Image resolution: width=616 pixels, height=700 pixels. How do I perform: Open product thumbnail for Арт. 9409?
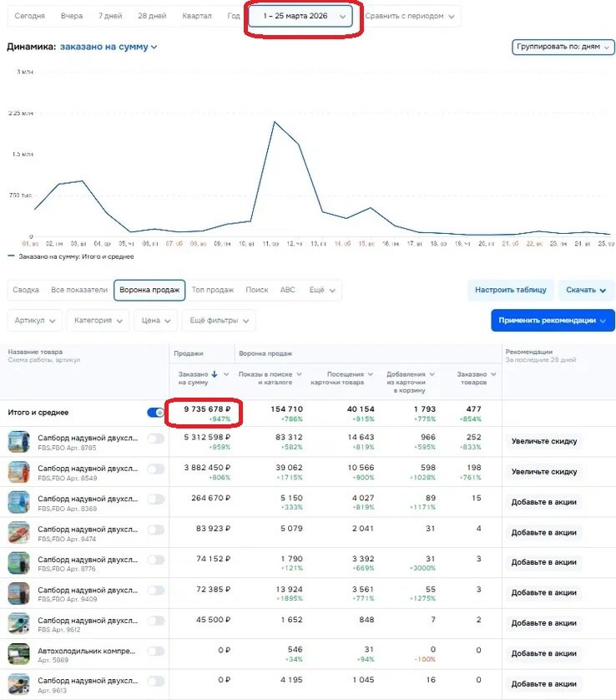click(18, 594)
